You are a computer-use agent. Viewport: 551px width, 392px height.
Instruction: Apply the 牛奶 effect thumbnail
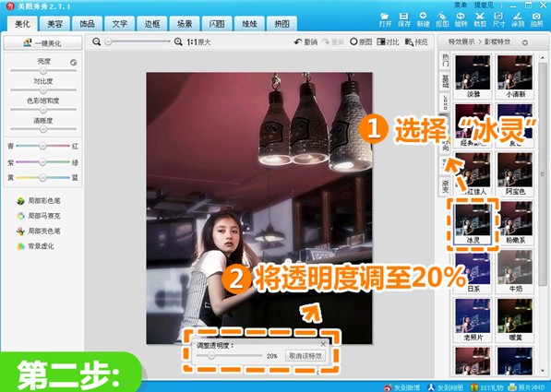515,271
